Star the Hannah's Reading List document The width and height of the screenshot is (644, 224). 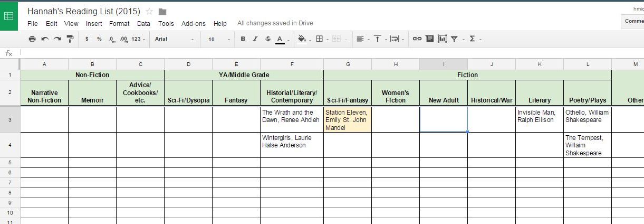[150, 12]
